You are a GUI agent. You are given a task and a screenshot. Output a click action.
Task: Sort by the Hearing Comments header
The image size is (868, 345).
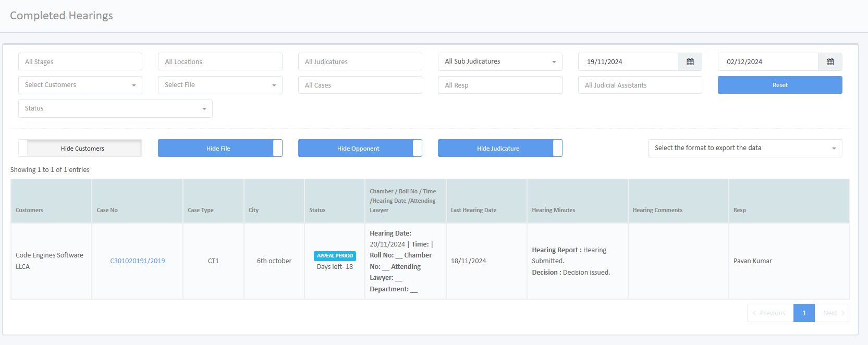678,201
